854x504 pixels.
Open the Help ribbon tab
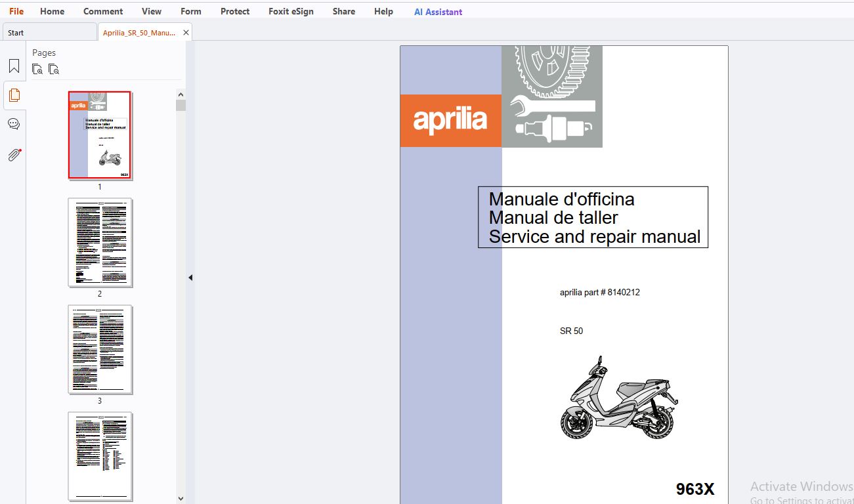384,11
